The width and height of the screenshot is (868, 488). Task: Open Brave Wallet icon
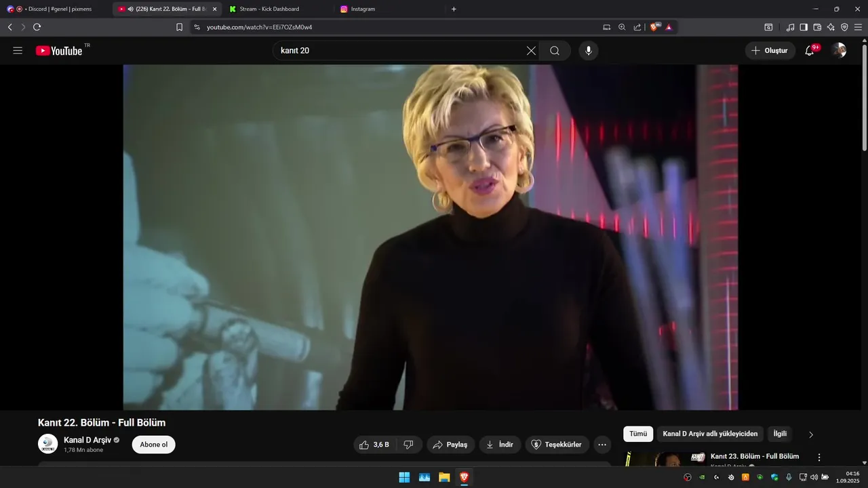point(817,27)
